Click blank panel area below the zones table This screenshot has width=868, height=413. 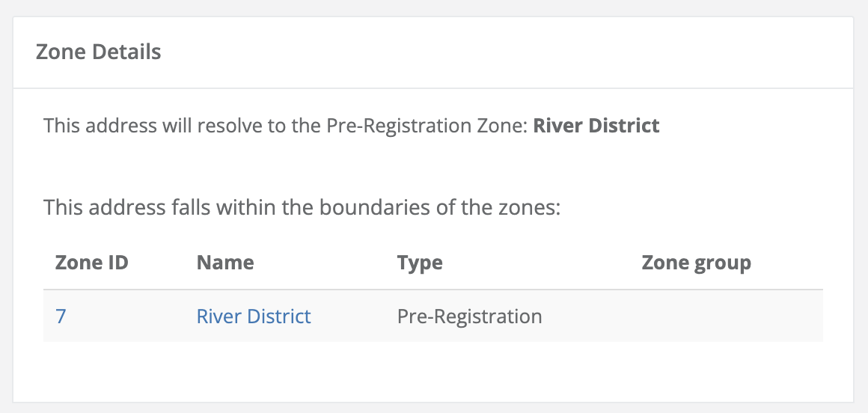[x=433, y=373]
